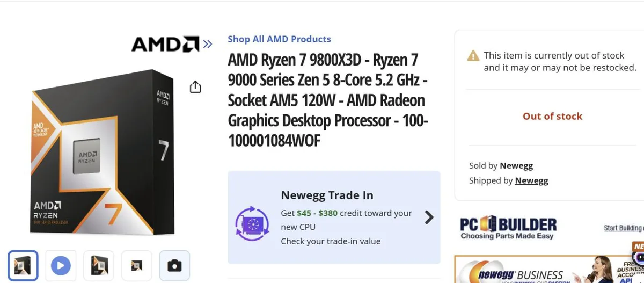Click Check your trade-in value text
Viewport: 644px width, 283px height.
[331, 241]
